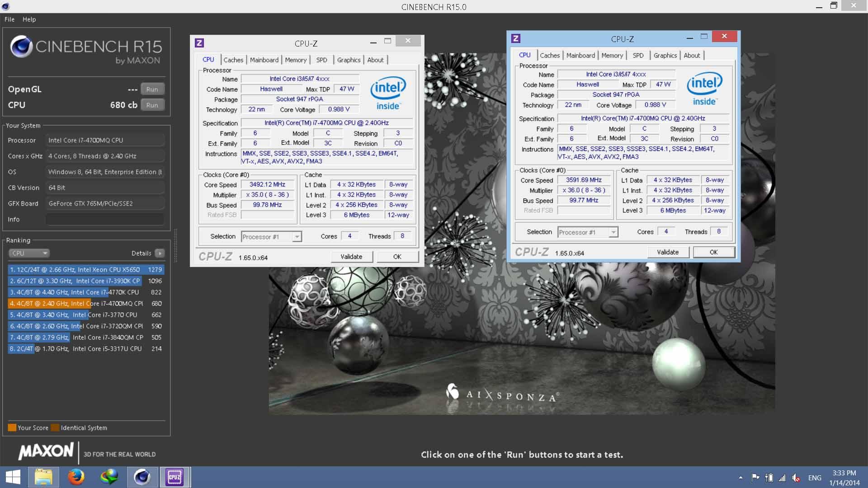Switch to Caches tab in right CPU-Z
868x488 pixels.
click(x=550, y=55)
